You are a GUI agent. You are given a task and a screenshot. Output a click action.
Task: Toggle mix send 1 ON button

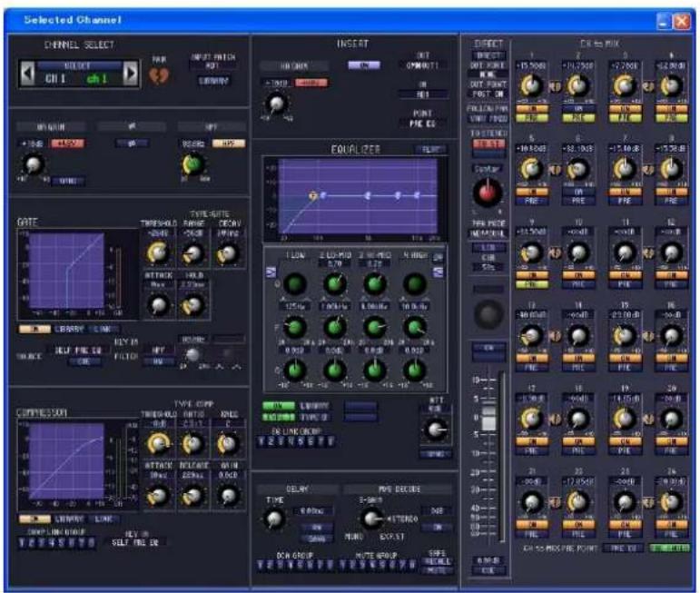531,109
